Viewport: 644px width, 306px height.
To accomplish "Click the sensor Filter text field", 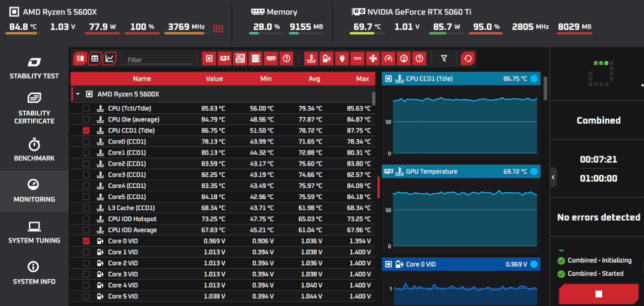I will click(159, 60).
